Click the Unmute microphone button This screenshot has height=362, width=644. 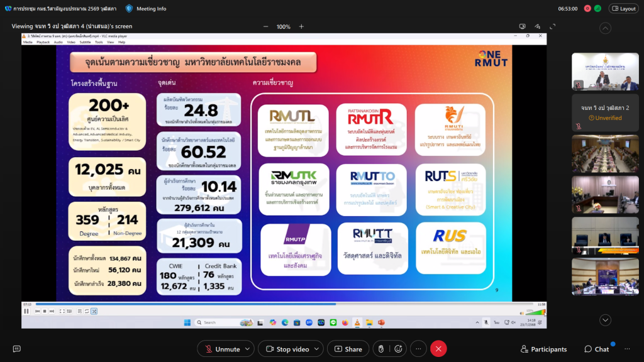point(221,349)
